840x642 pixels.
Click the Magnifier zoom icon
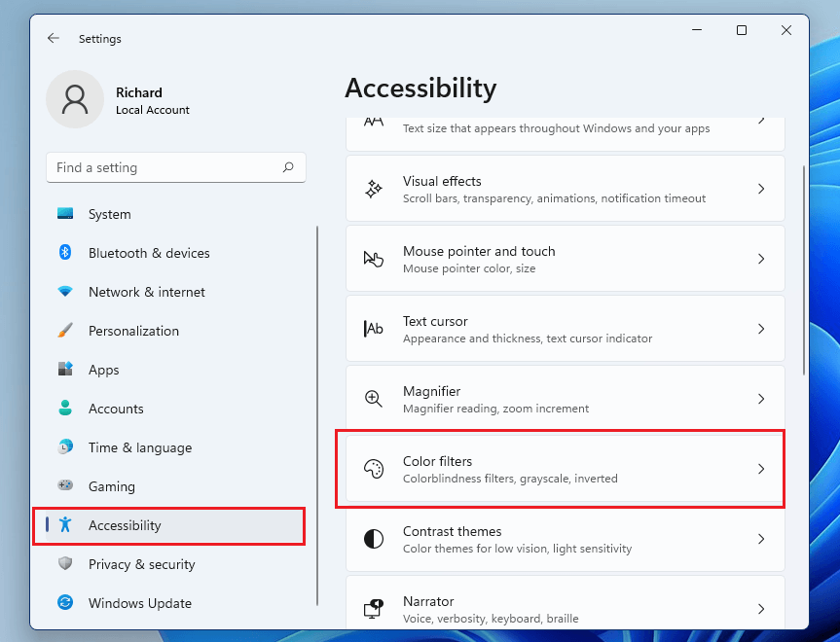click(x=374, y=399)
